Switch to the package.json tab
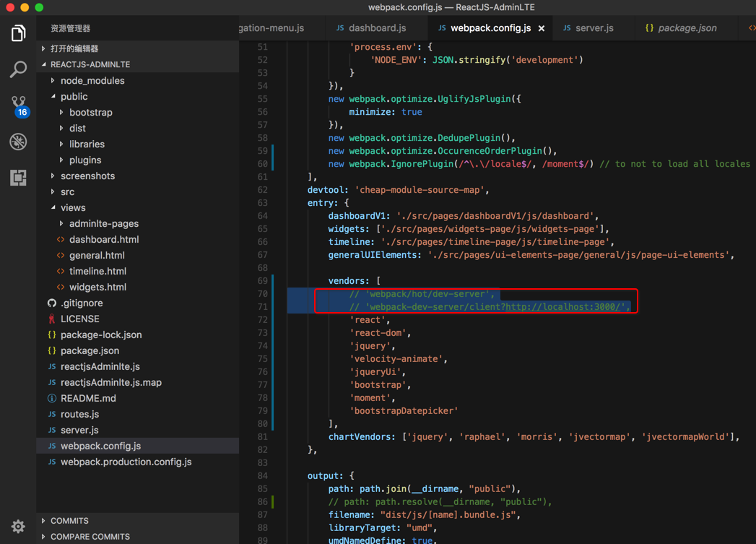756x544 pixels. pos(687,28)
